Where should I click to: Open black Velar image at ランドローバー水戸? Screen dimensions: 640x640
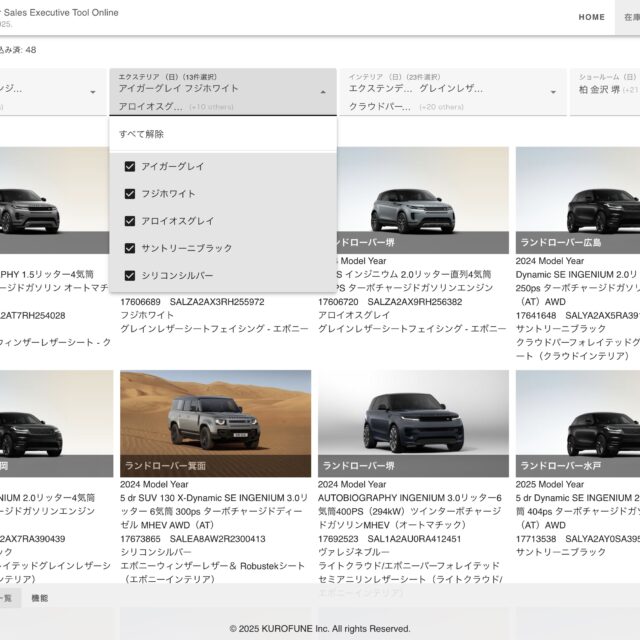(x=578, y=423)
